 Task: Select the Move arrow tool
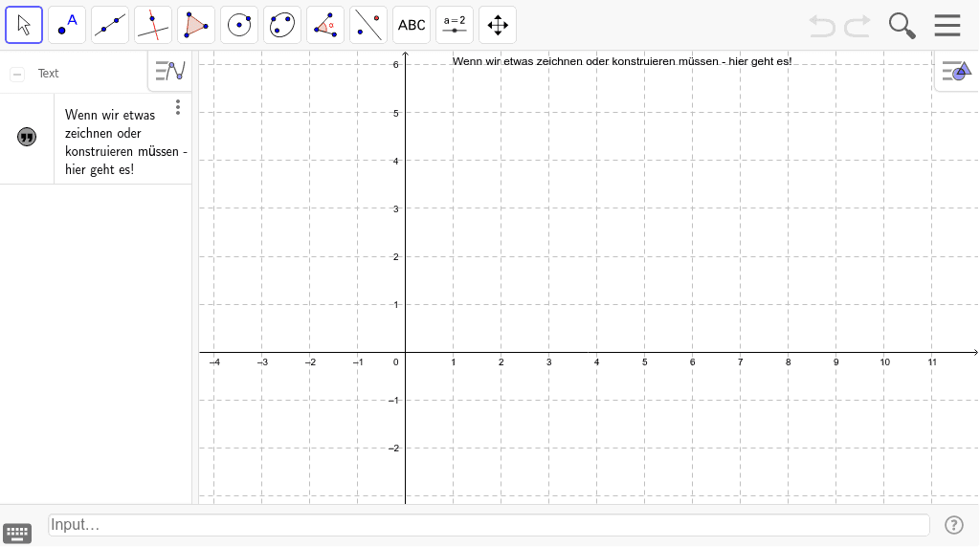(24, 25)
